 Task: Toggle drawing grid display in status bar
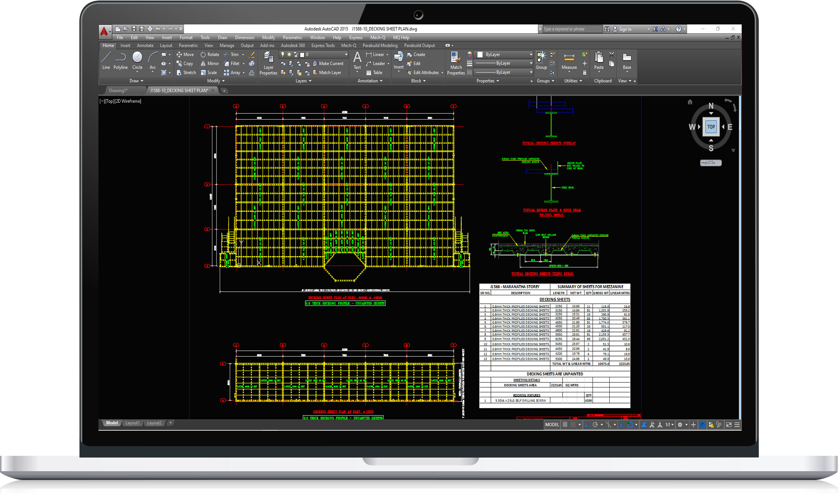click(565, 425)
